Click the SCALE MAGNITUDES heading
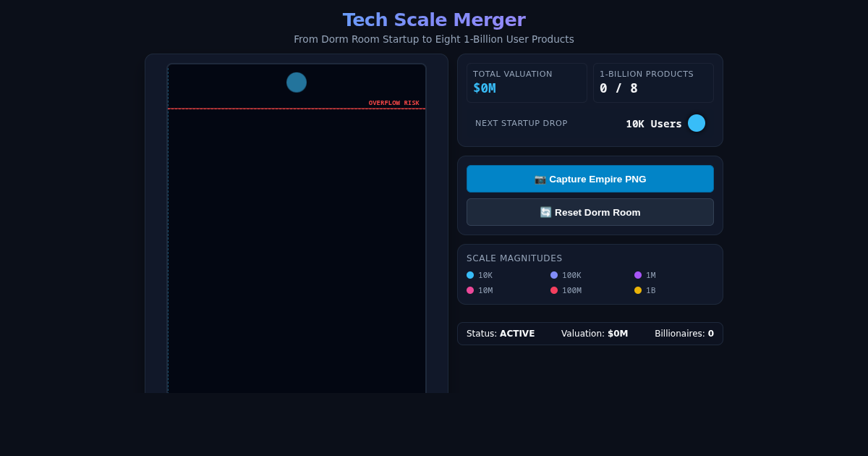The width and height of the screenshot is (868, 456). pyautogui.click(x=514, y=258)
